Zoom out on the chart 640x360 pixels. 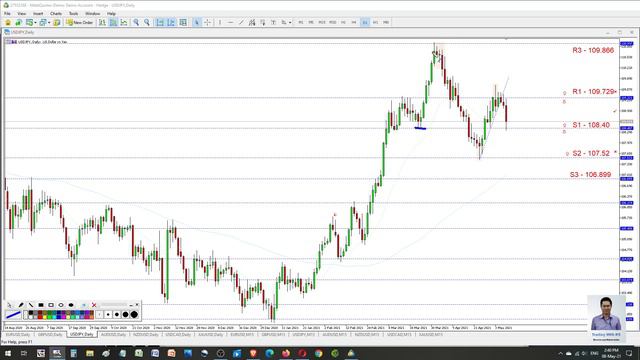[147, 22]
